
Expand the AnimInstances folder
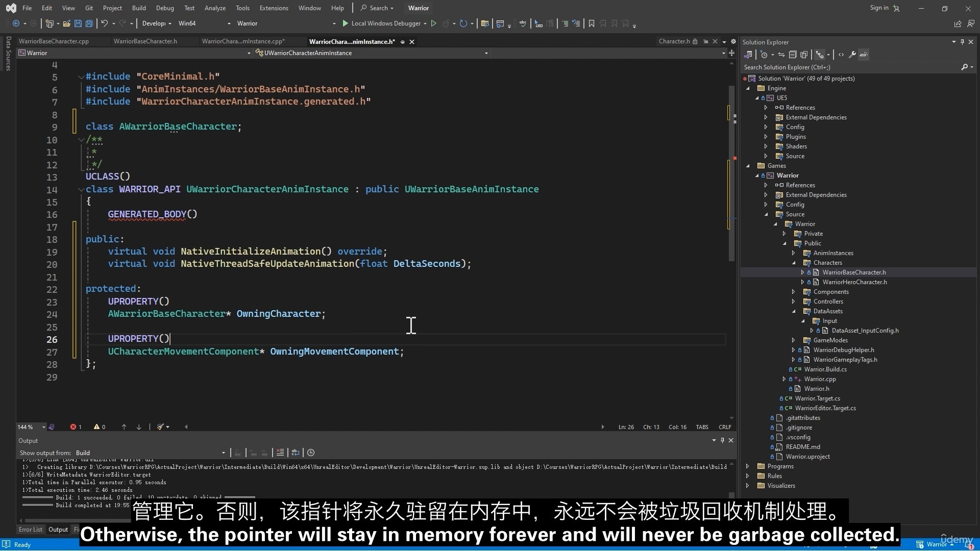pyautogui.click(x=794, y=253)
